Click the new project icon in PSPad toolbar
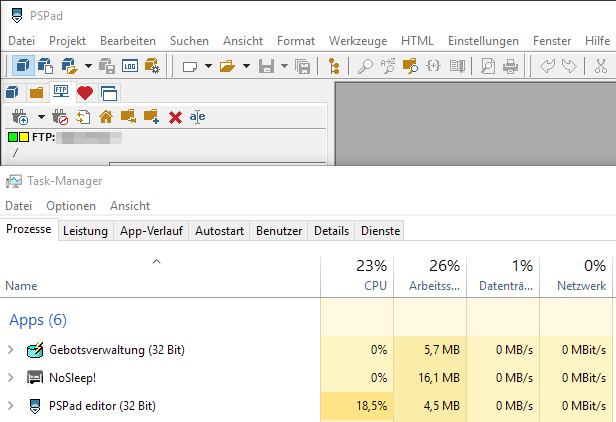616x422 pixels. click(x=23, y=66)
